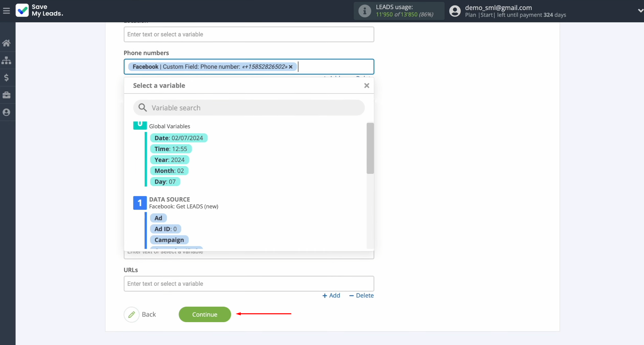
Task: Open the briefcase sidebar icon
Action: click(x=6, y=95)
